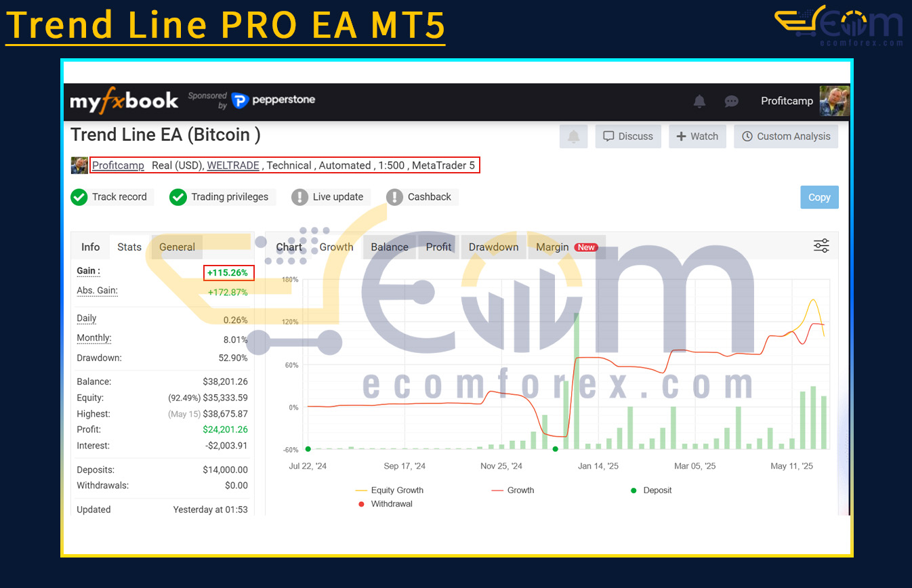Click the $38,201.26 balance value
Image resolution: width=912 pixels, height=588 pixels.
click(225, 381)
